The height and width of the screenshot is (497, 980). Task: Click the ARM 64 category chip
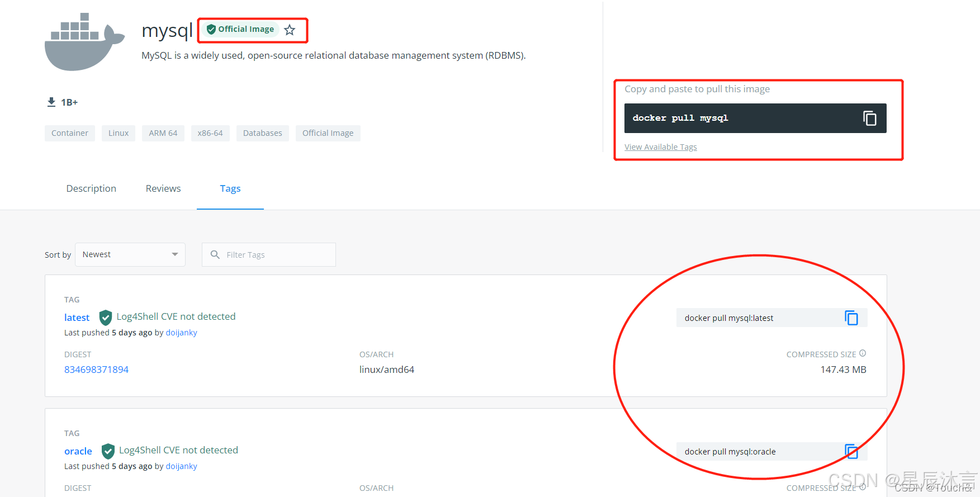163,133
